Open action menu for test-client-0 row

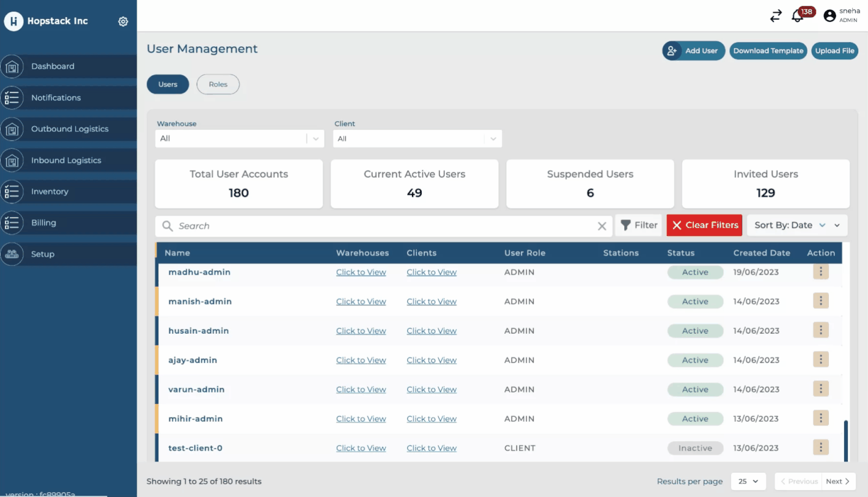[x=820, y=448]
